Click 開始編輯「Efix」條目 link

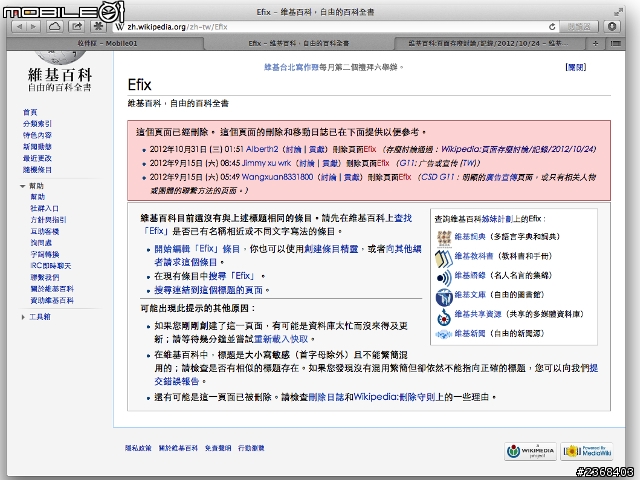[197, 249]
